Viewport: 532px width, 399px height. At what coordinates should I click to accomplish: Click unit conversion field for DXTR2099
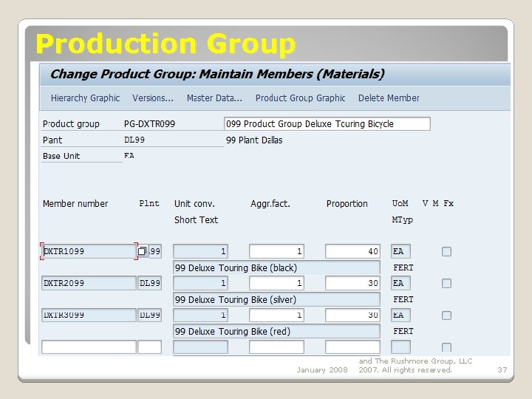click(x=200, y=283)
